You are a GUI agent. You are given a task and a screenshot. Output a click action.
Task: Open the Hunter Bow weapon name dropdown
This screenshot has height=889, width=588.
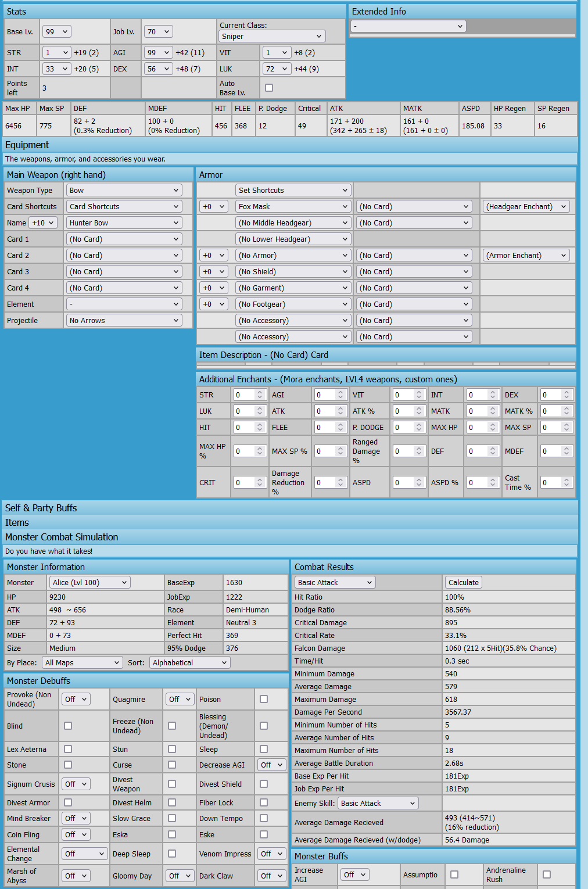click(124, 223)
